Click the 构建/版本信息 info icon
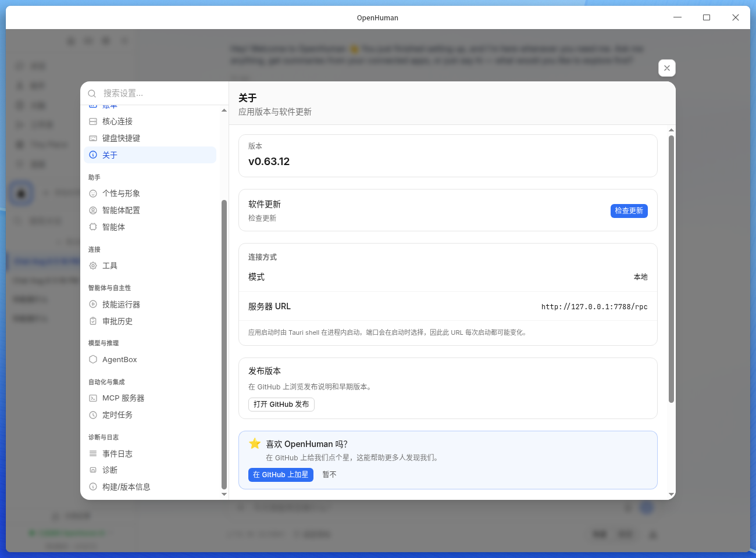 point(93,487)
